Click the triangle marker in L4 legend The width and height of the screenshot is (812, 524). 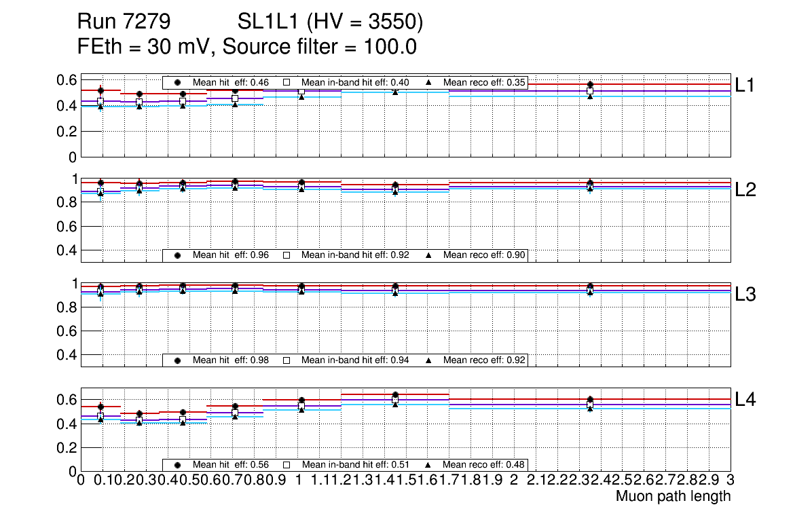(428, 465)
